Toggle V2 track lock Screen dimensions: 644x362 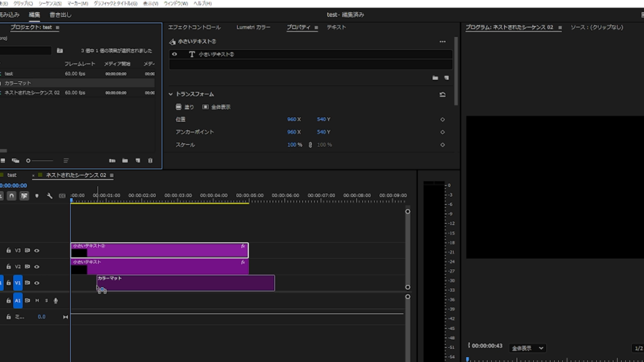(8, 266)
